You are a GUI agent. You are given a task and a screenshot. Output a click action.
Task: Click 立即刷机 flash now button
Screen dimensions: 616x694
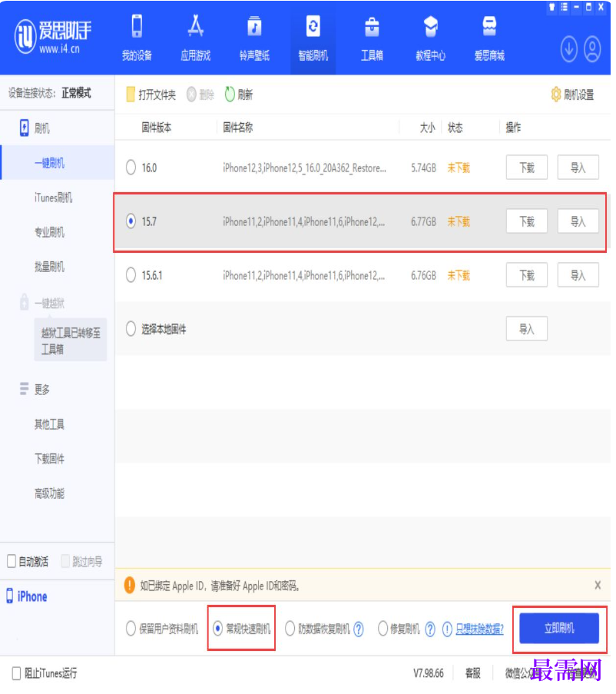tap(559, 629)
